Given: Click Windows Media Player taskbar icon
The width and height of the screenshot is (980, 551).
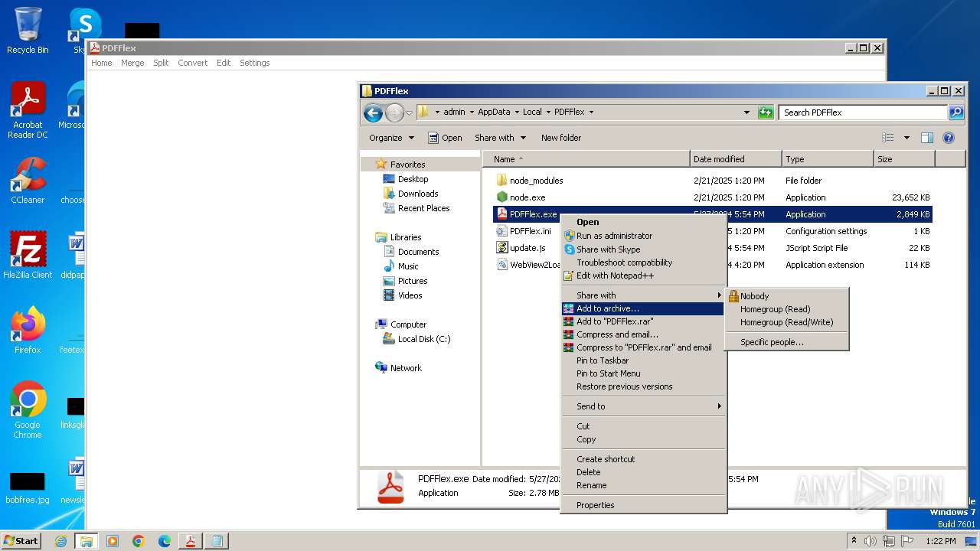Looking at the screenshot, I should pos(113,541).
